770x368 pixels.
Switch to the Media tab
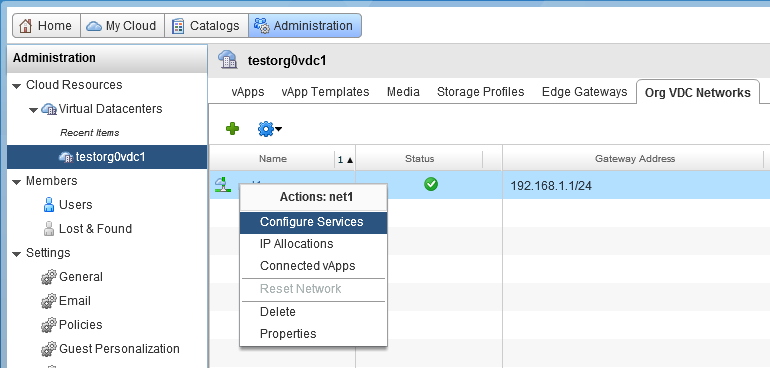[x=403, y=92]
